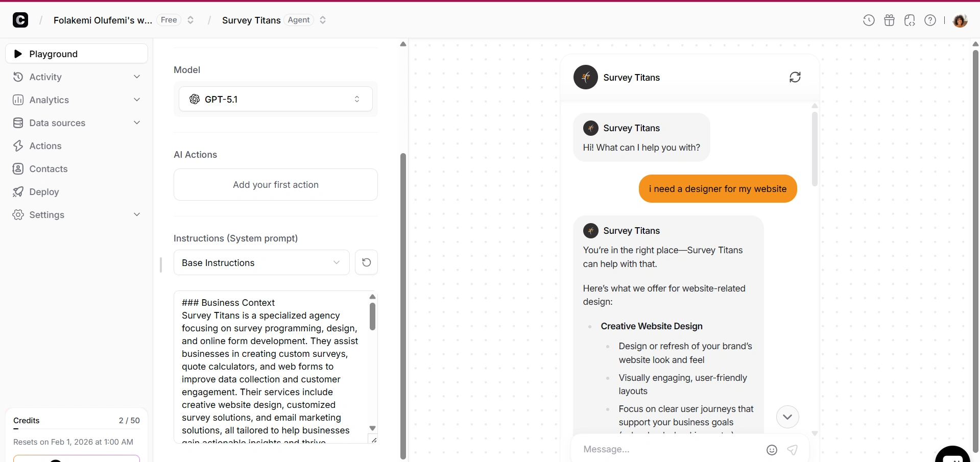
Task: Open the history clock icon
Action: click(869, 20)
